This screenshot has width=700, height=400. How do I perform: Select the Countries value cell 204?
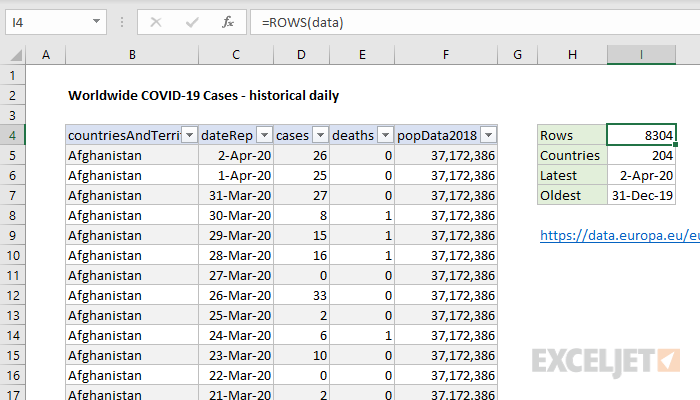pyautogui.click(x=641, y=155)
